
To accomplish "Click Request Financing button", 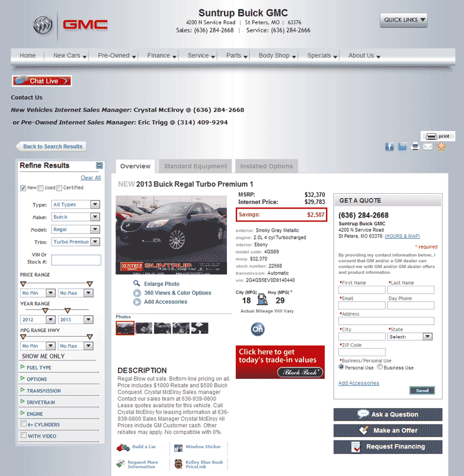I will pos(388,447).
